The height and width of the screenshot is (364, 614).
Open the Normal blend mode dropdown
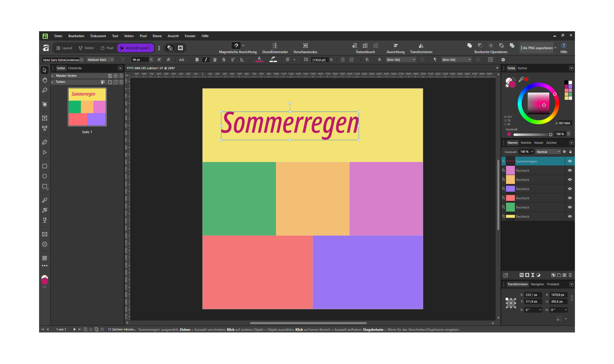pos(548,152)
